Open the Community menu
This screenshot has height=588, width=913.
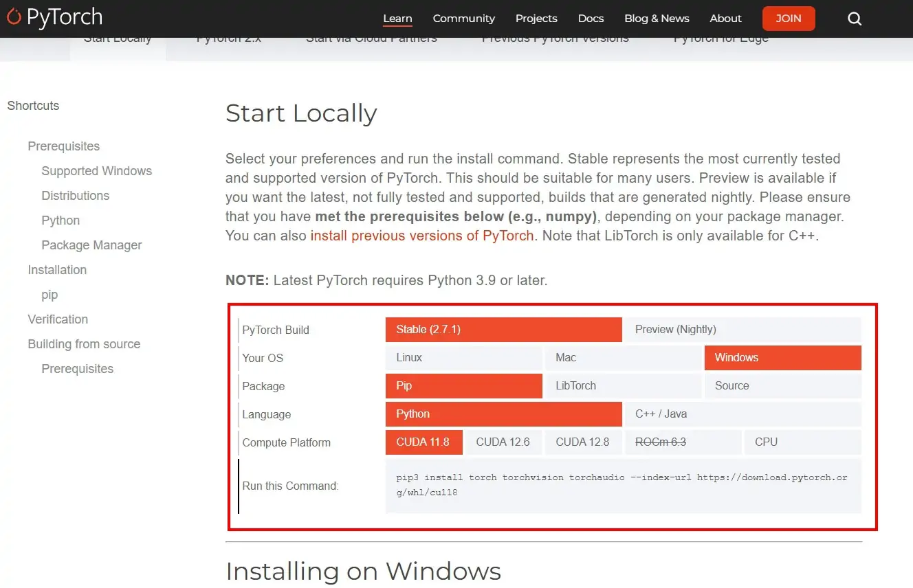tap(463, 19)
